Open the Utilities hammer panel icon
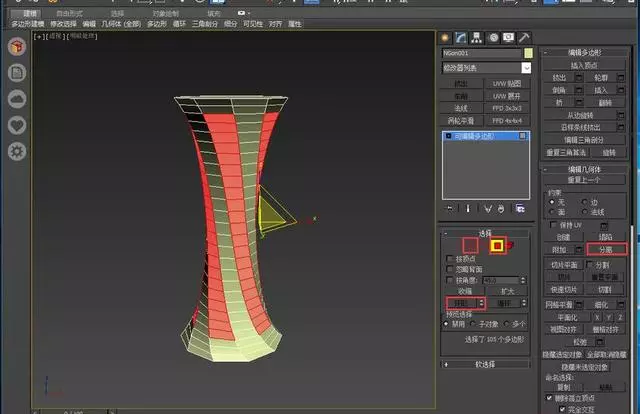640x414 pixels. (x=522, y=38)
